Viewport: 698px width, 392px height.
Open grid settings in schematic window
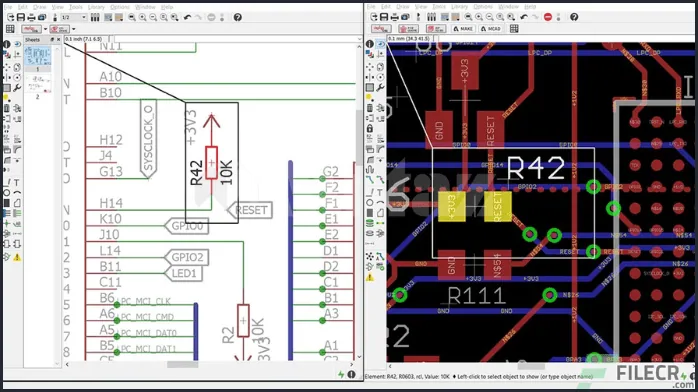[10, 29]
